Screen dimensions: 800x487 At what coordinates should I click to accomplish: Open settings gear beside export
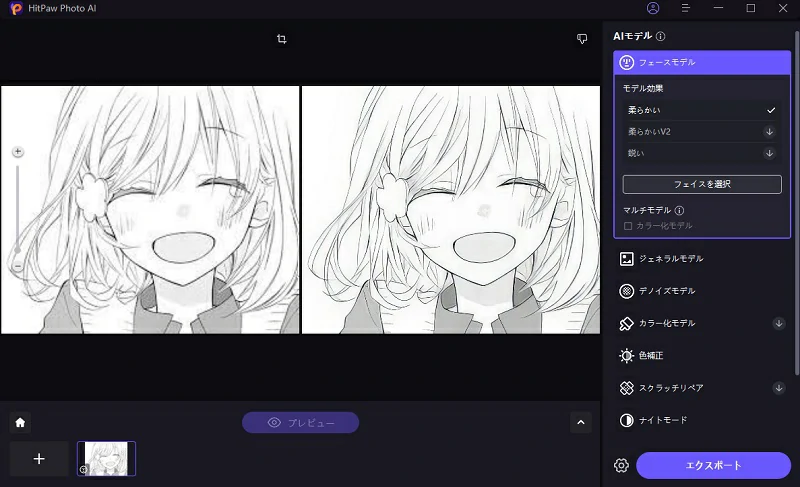pos(621,465)
